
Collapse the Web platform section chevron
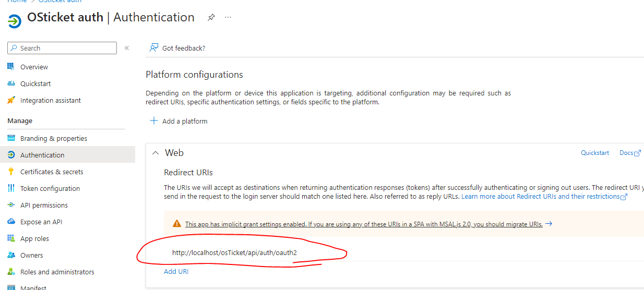(155, 153)
